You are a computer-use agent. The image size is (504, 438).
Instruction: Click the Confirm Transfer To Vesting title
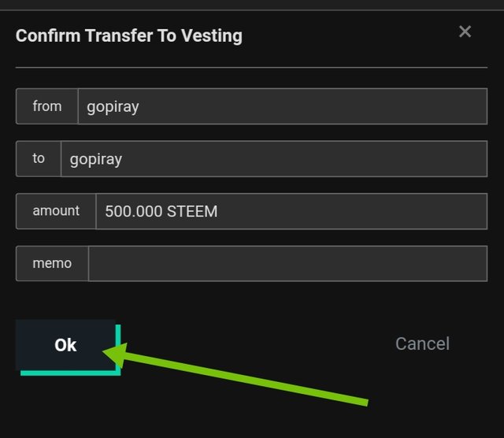pyautogui.click(x=129, y=35)
